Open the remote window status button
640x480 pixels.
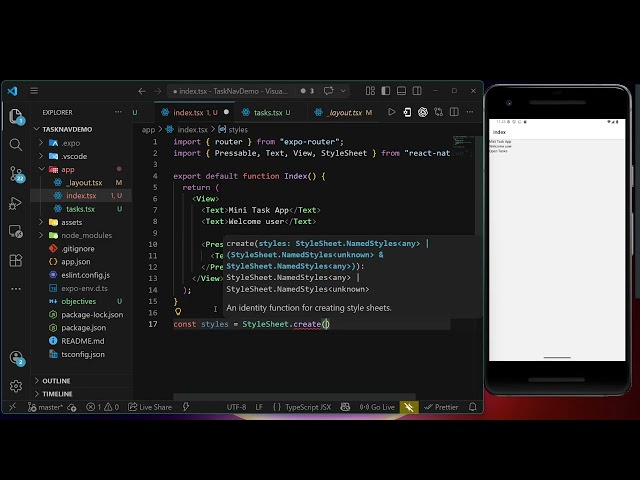click(13, 407)
